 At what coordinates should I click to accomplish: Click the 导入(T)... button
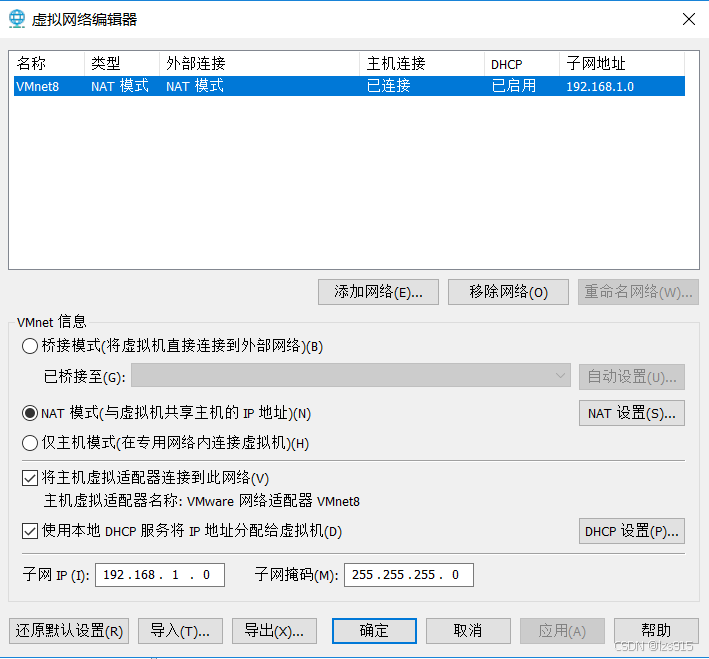(x=180, y=631)
